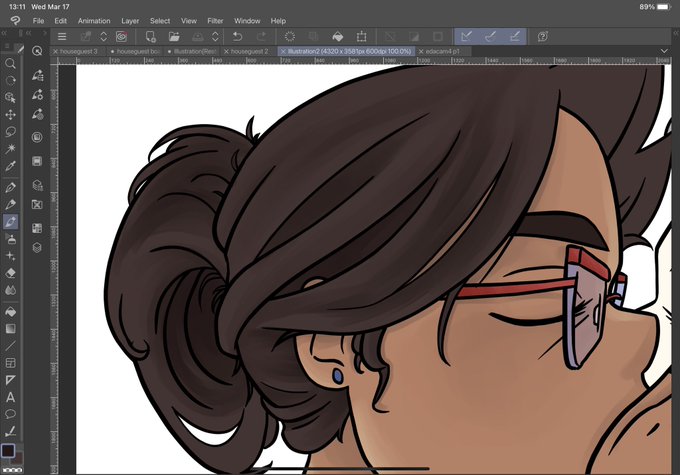Open the Sub Tool palette icon
The image size is (680, 475).
pyautogui.click(x=37, y=75)
